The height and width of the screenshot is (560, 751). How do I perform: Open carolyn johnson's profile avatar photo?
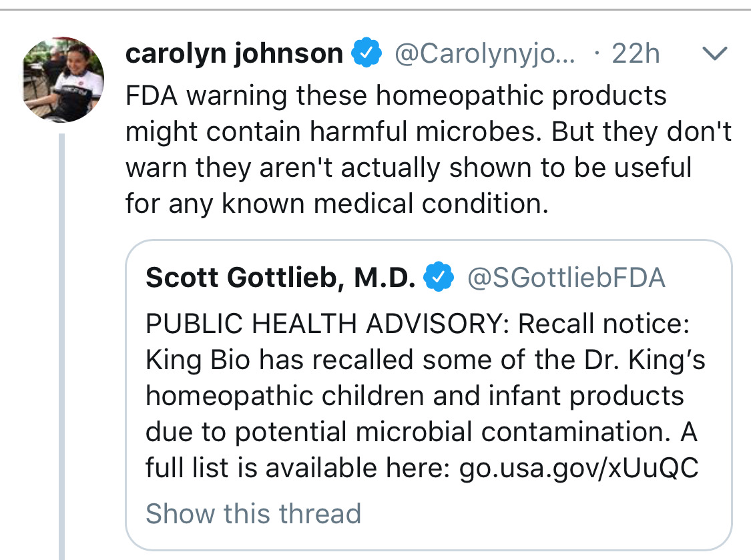pyautogui.click(x=64, y=80)
